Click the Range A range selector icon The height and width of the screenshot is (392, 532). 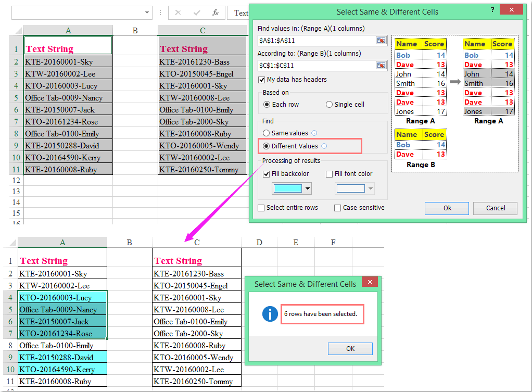tap(381, 40)
